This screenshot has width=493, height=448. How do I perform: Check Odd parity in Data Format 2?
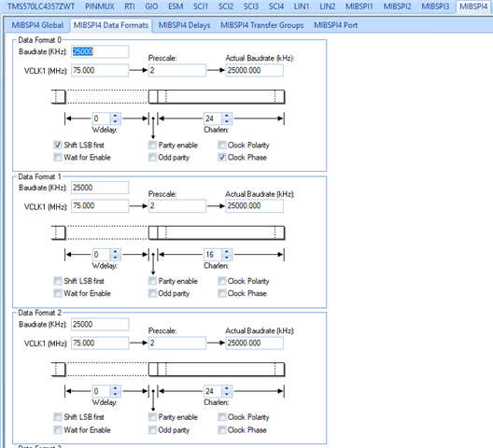152,429
